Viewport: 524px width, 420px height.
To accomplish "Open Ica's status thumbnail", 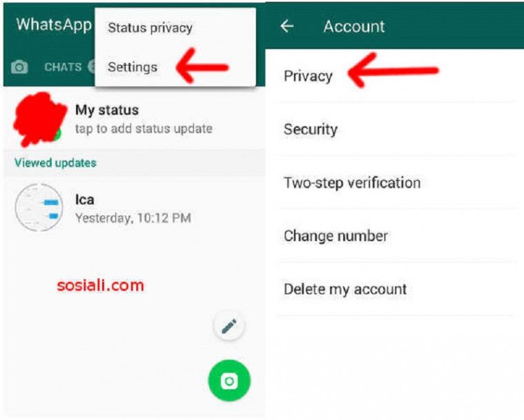I will pyautogui.click(x=39, y=207).
